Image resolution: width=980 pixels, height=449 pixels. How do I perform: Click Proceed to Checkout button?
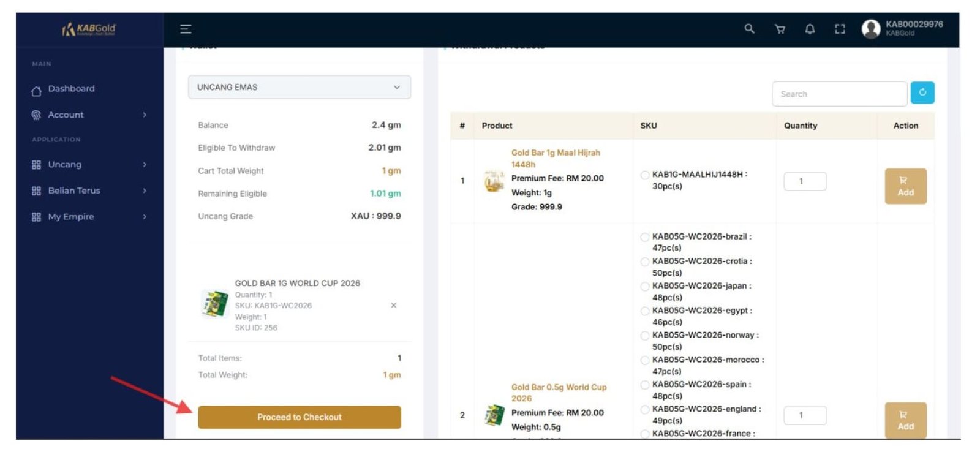pyautogui.click(x=299, y=417)
